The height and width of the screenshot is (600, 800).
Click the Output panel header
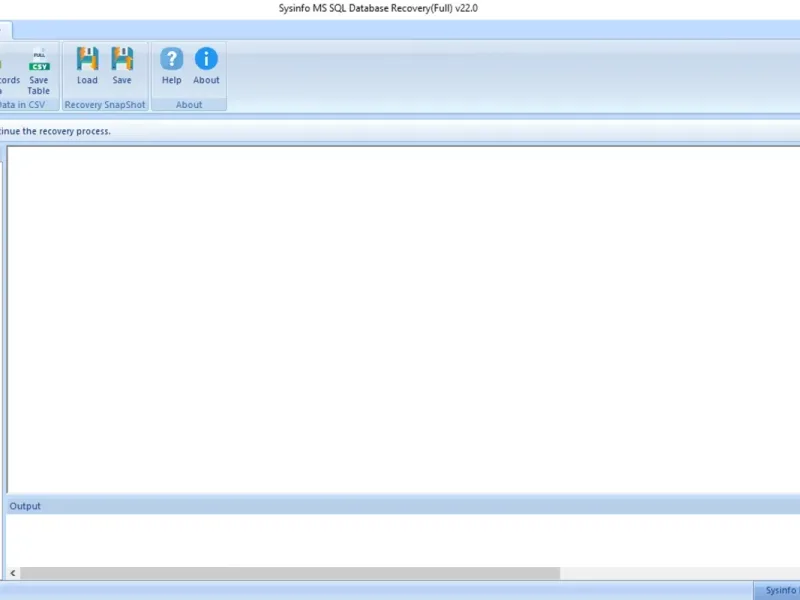point(403,506)
